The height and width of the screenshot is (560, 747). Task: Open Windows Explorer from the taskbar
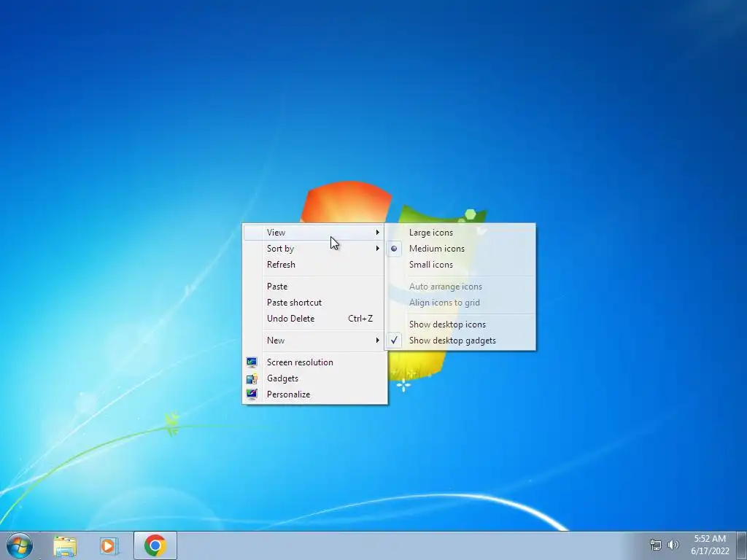(x=65, y=545)
